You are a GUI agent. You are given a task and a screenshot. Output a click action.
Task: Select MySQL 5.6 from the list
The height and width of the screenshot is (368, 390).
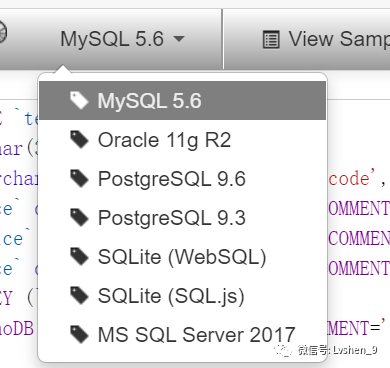point(182,101)
